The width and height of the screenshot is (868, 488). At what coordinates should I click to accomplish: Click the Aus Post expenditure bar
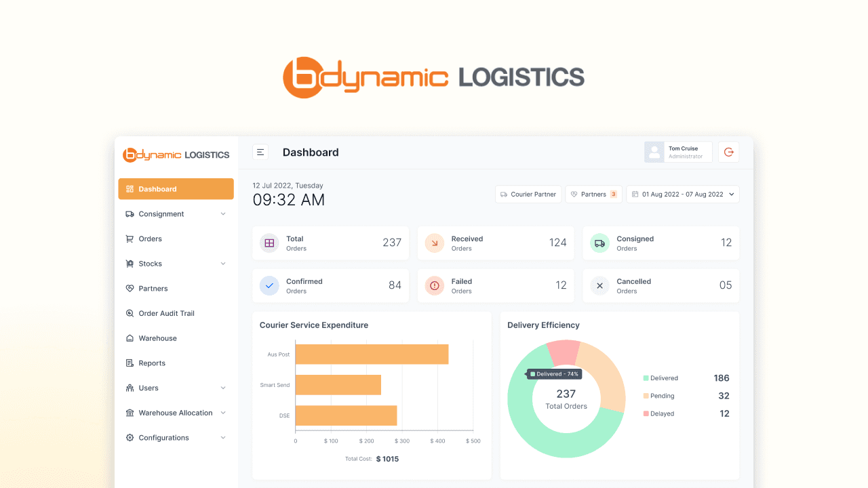click(372, 354)
